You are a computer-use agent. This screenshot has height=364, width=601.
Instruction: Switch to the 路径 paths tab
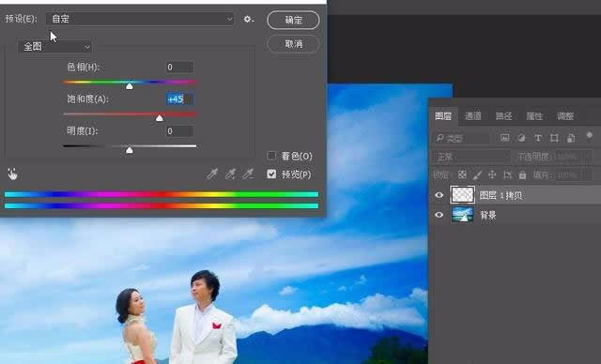coord(503,116)
